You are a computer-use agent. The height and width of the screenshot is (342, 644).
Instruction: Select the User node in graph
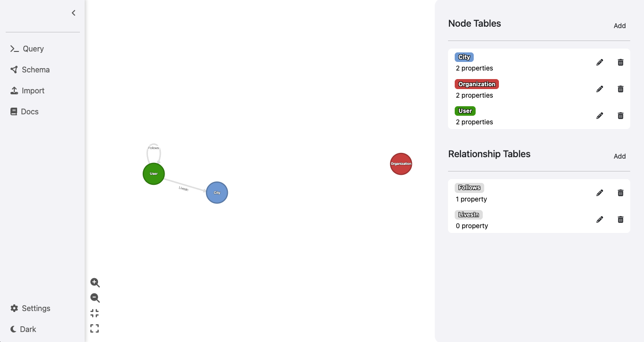[x=154, y=174]
